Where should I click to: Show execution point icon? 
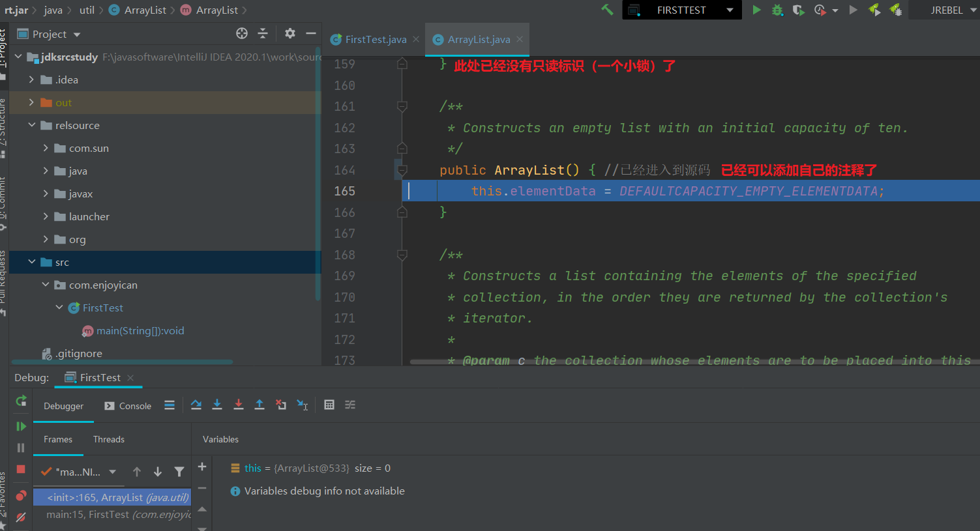pyautogui.click(x=170, y=405)
